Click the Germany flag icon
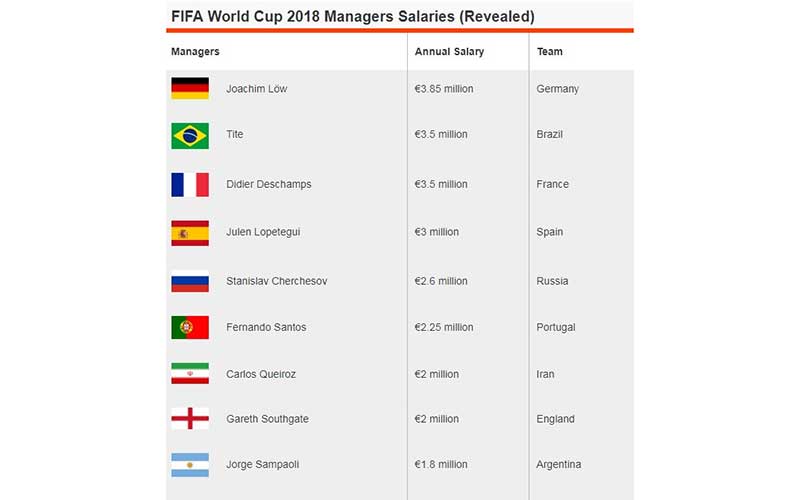Image resolution: width=800 pixels, height=500 pixels. click(x=190, y=88)
